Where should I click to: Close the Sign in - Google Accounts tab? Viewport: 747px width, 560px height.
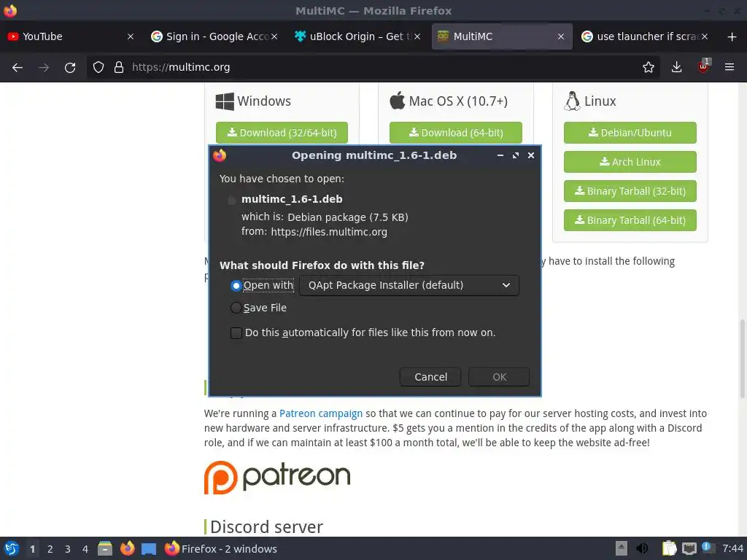click(x=274, y=36)
